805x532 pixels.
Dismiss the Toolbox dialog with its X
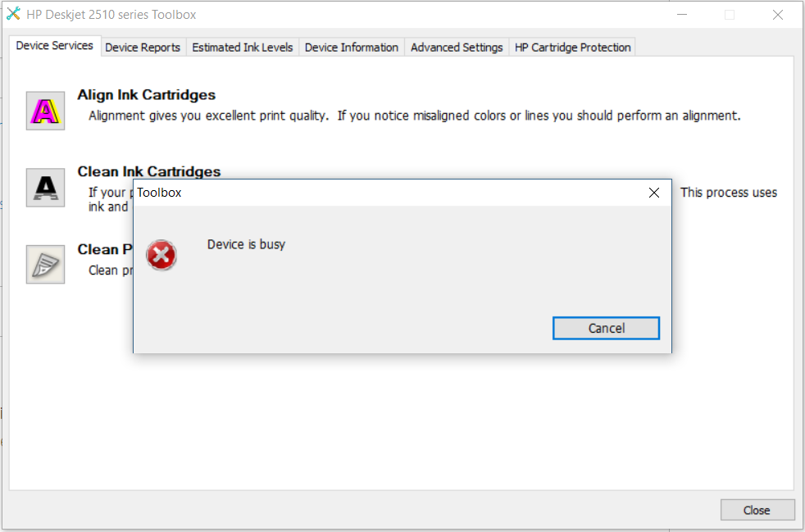(x=653, y=193)
